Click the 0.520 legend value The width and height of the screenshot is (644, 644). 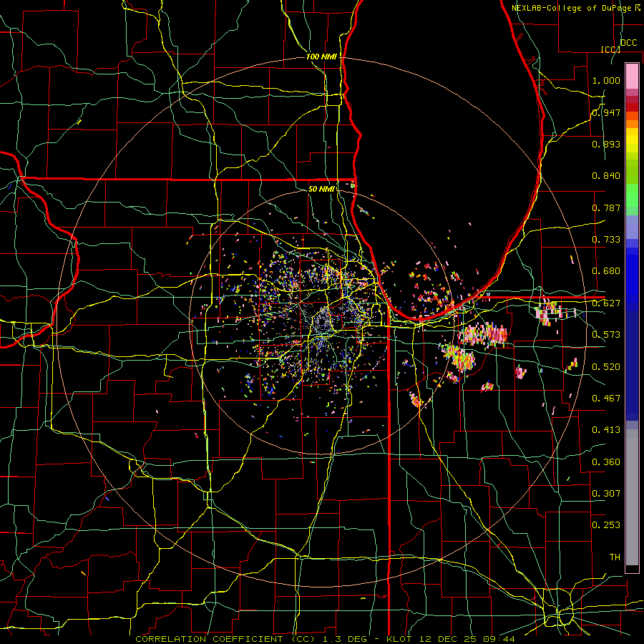606,367
